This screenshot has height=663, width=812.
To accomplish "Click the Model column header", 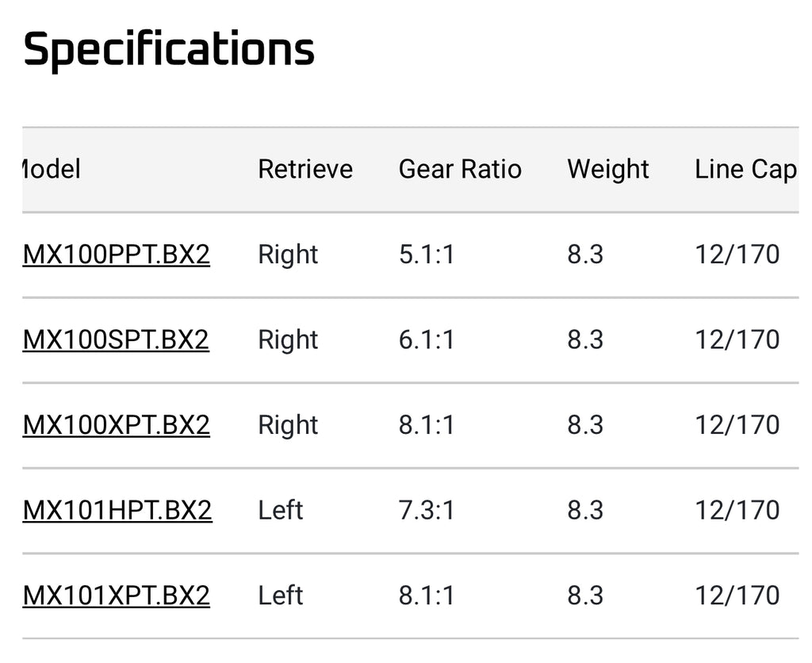I will pos(51,169).
